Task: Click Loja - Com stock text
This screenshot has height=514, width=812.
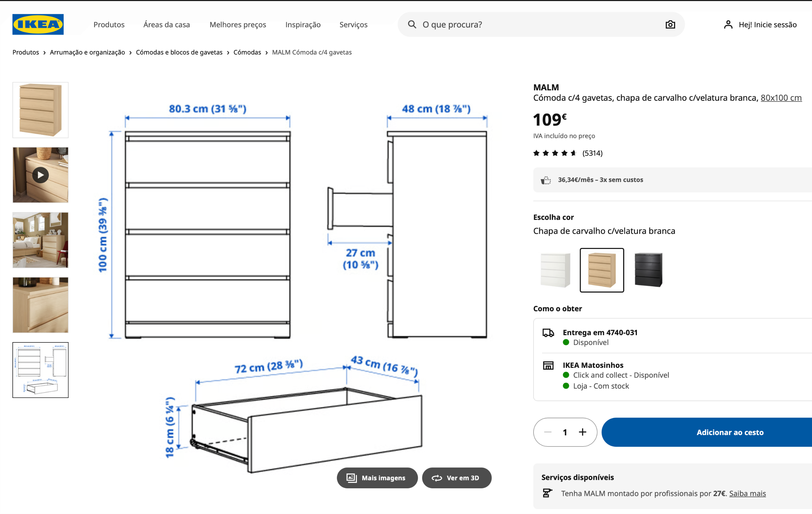Action: tap(601, 386)
